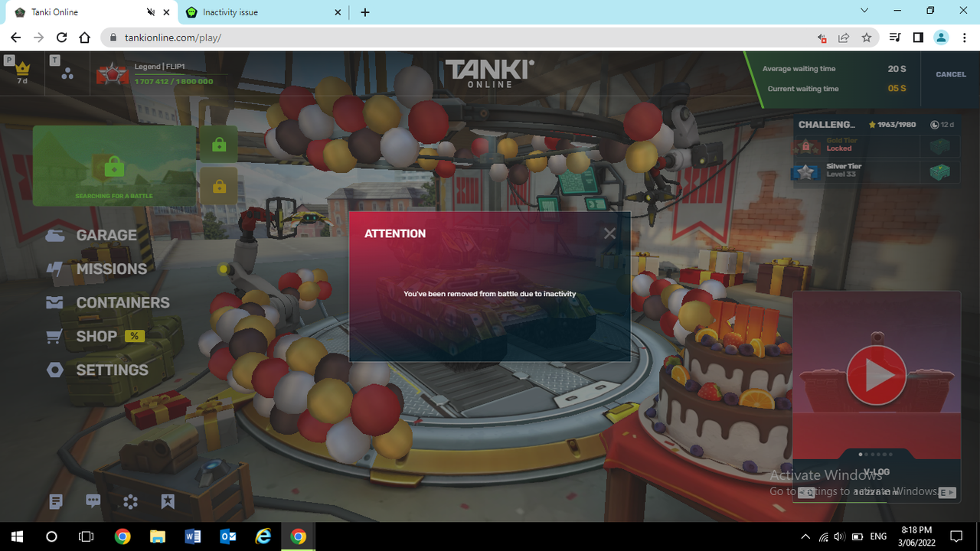980x551 pixels.
Task: Select the Gold Tier locked row
Action: [x=876, y=145]
